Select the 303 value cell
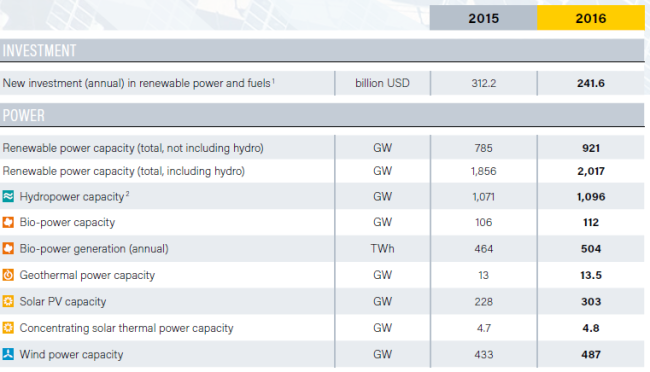Image resolution: width=650 pixels, height=372 pixels. click(x=591, y=301)
